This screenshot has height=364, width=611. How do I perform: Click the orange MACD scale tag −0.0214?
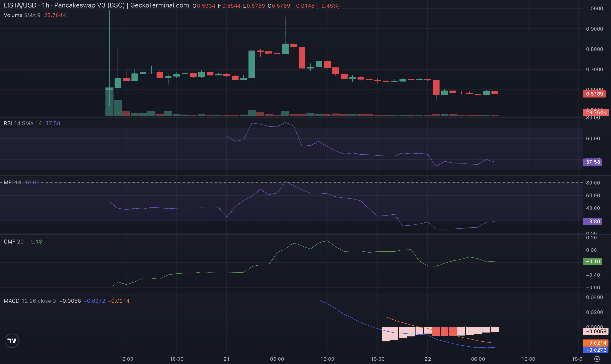(595, 343)
